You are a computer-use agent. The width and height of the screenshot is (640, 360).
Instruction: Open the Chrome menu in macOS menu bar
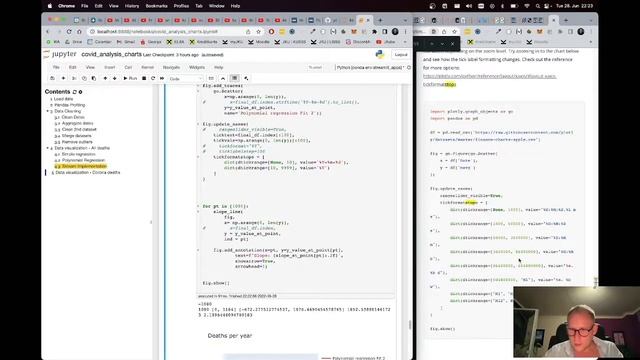pyautogui.click(x=67, y=6)
